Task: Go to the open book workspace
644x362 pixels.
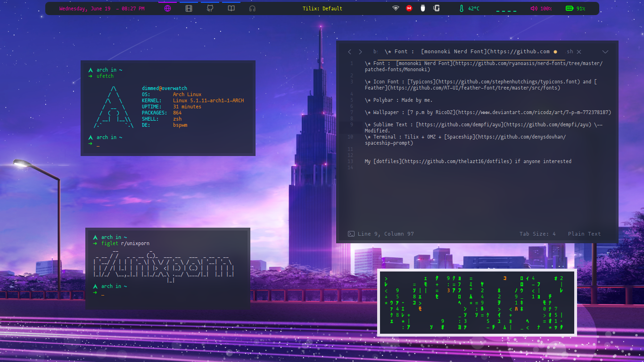Action: [231, 8]
